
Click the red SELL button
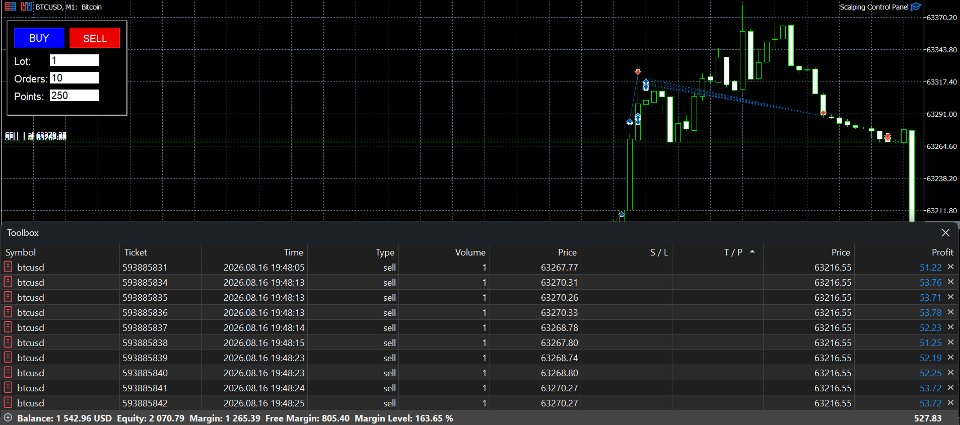95,38
